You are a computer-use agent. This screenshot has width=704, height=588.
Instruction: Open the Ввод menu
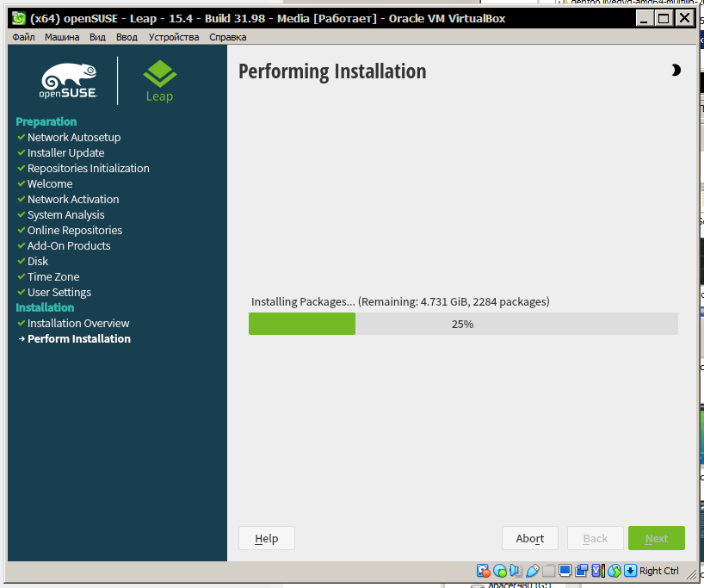coord(127,37)
